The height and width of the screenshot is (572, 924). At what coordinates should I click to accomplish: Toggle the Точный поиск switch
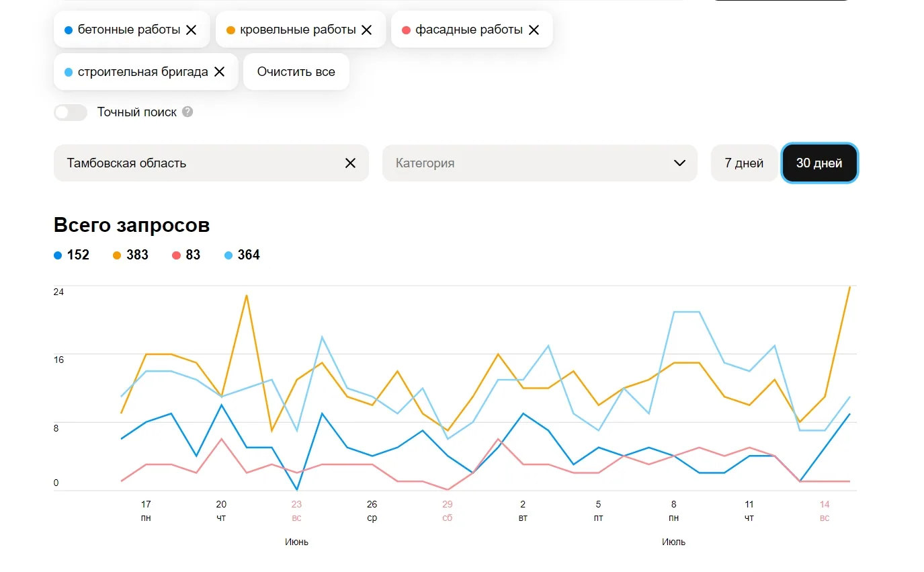(71, 112)
